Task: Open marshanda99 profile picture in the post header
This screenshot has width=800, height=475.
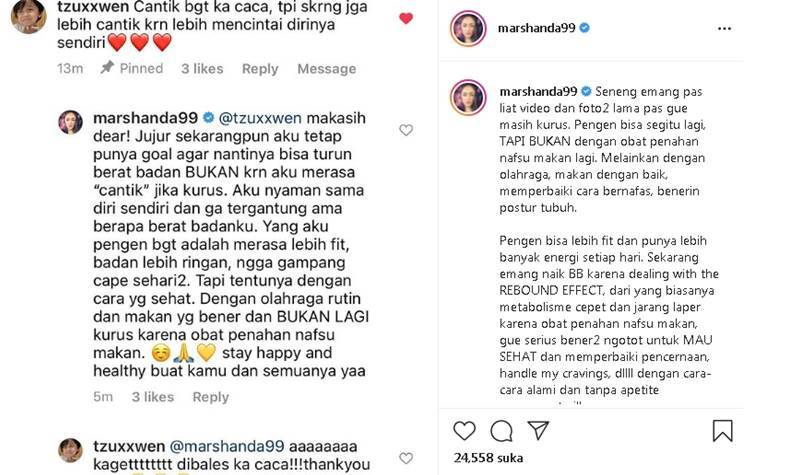Action: coord(467,29)
